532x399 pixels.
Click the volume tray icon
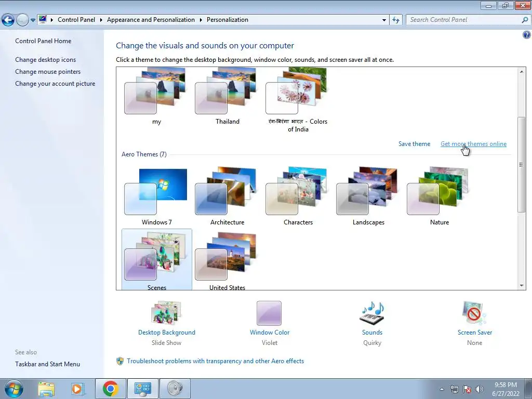[479, 390]
